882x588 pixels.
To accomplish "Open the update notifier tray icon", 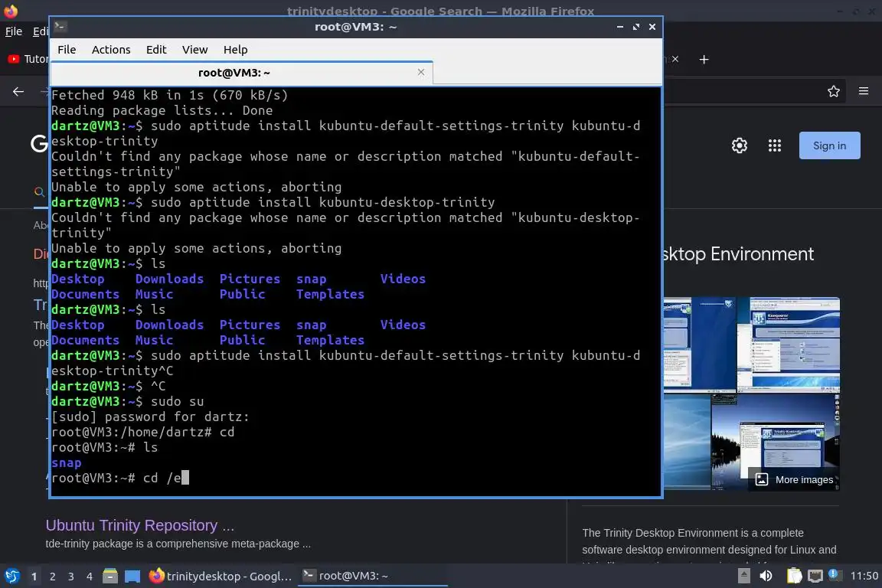I will (x=835, y=574).
